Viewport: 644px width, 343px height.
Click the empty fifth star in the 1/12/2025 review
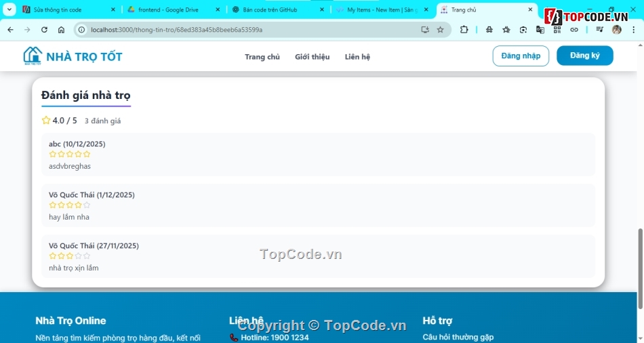pyautogui.click(x=87, y=205)
